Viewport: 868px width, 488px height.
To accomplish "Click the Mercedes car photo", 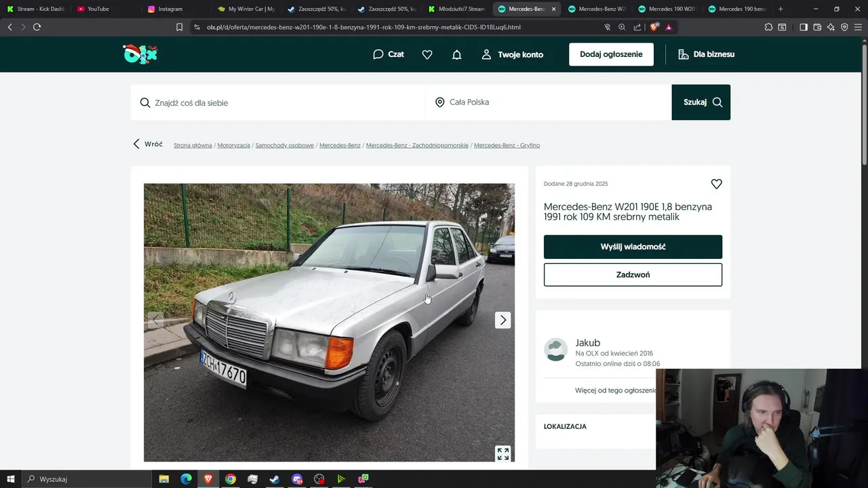I will (x=329, y=322).
